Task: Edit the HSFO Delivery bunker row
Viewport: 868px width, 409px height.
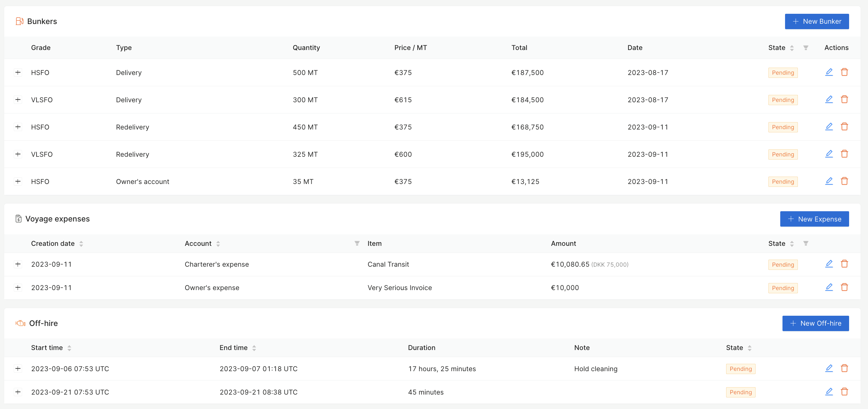Action: point(829,72)
